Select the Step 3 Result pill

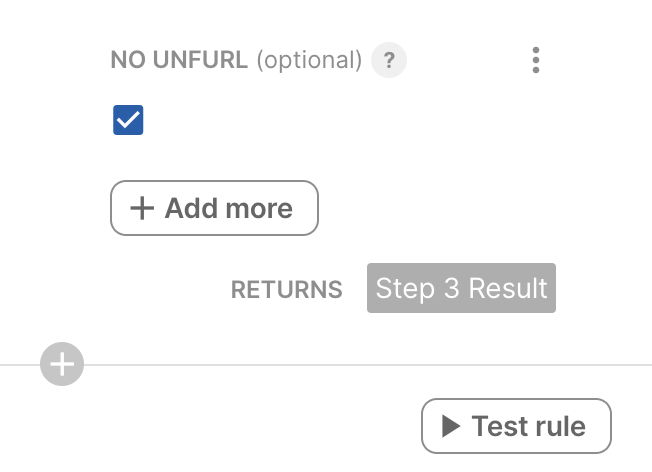(461, 288)
